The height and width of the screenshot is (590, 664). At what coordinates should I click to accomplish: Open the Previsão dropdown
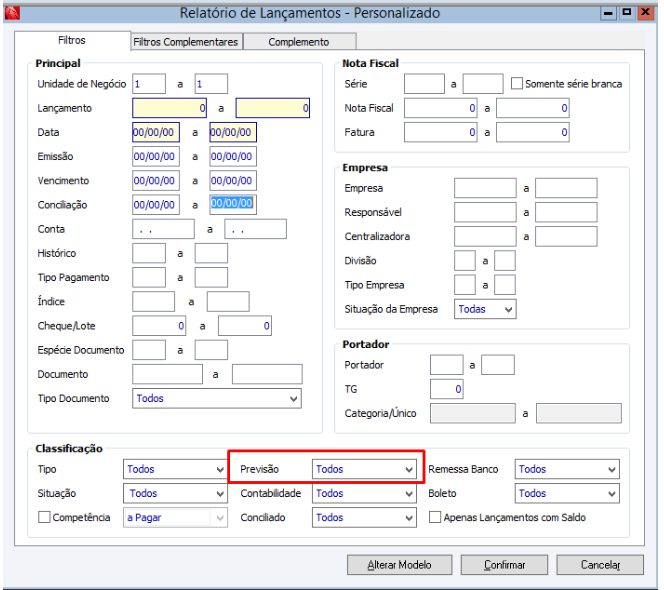click(x=364, y=469)
